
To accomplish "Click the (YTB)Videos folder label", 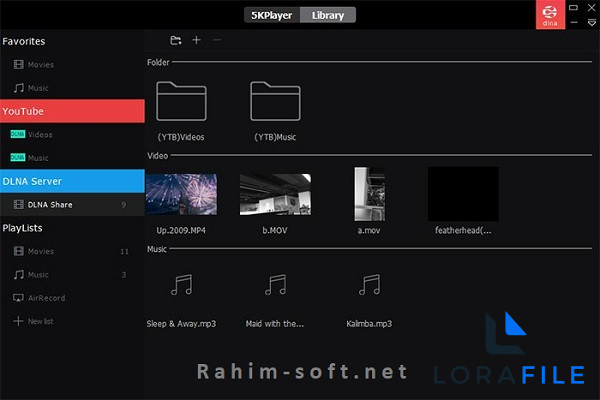I will point(181,137).
